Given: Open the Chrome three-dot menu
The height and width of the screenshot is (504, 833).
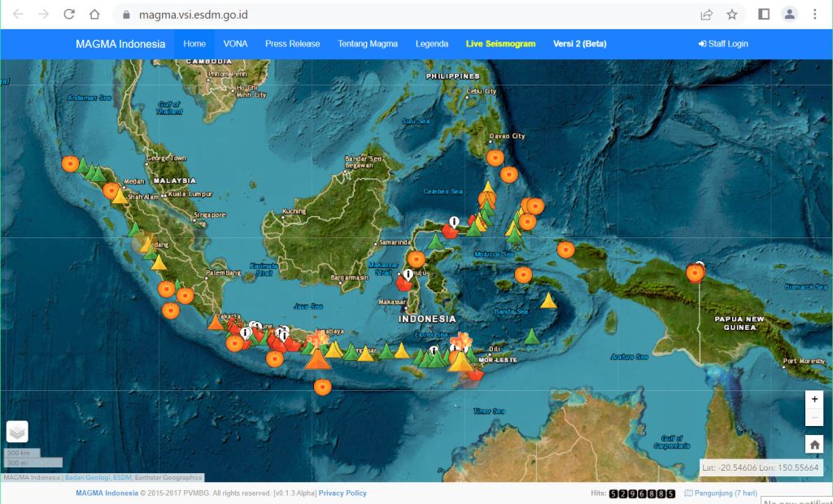Looking at the screenshot, I should [x=814, y=15].
